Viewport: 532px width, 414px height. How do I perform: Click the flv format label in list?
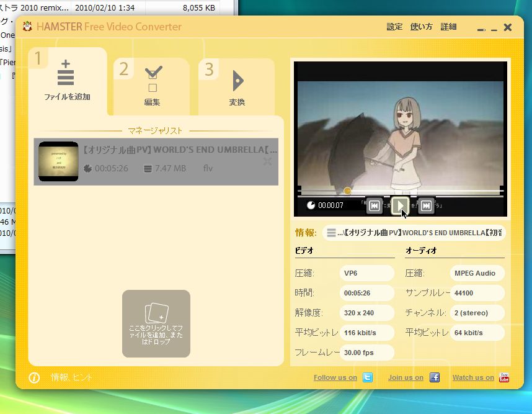(208, 168)
